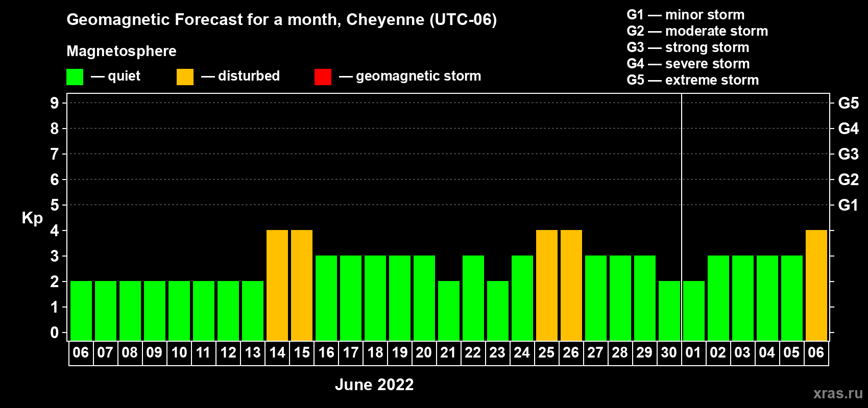The height and width of the screenshot is (408, 868).
Task: Click the Kp value 2 on left axis
Action: pos(55,282)
